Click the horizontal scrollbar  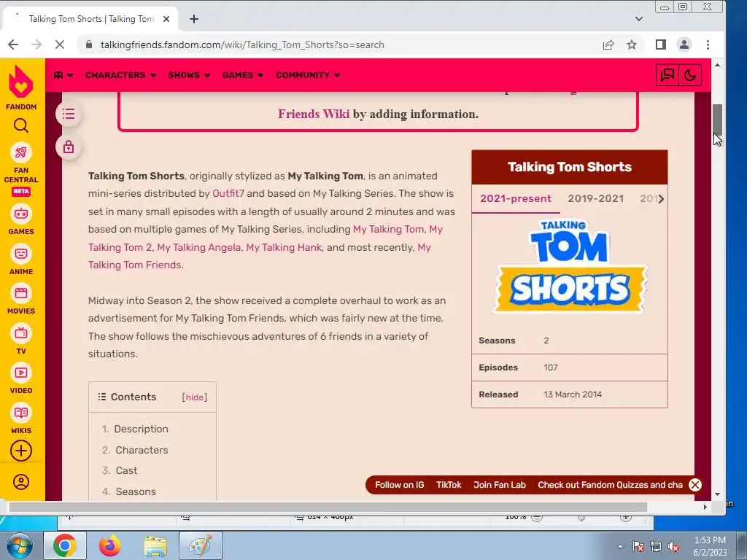click(328, 507)
